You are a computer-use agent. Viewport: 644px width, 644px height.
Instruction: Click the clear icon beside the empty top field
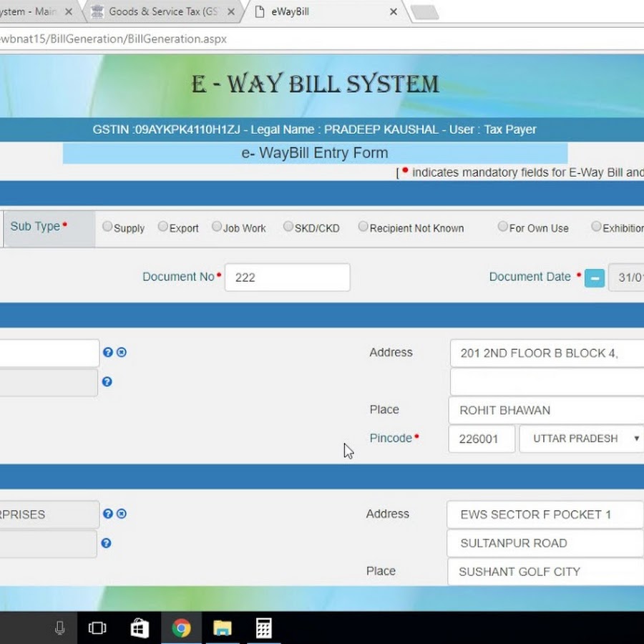(122, 352)
